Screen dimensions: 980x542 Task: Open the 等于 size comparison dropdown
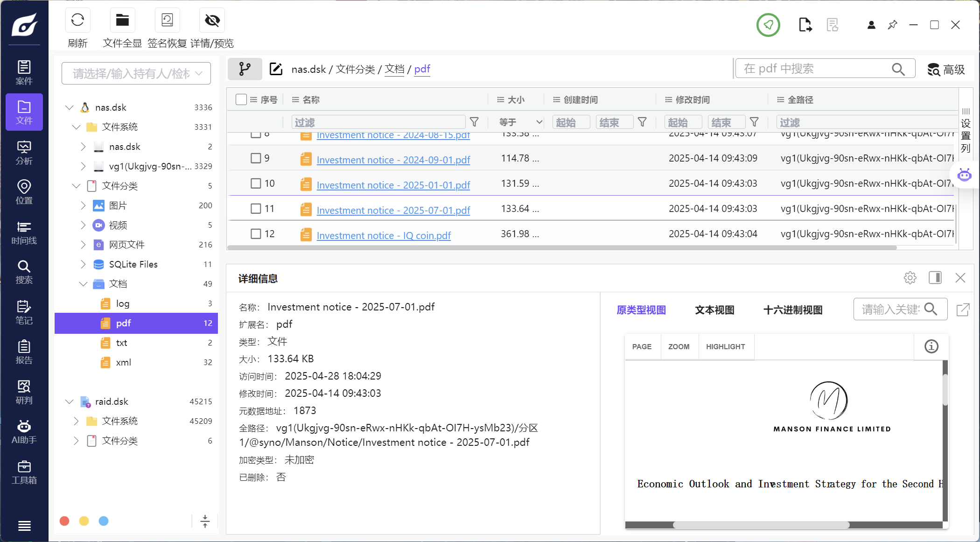(520, 122)
